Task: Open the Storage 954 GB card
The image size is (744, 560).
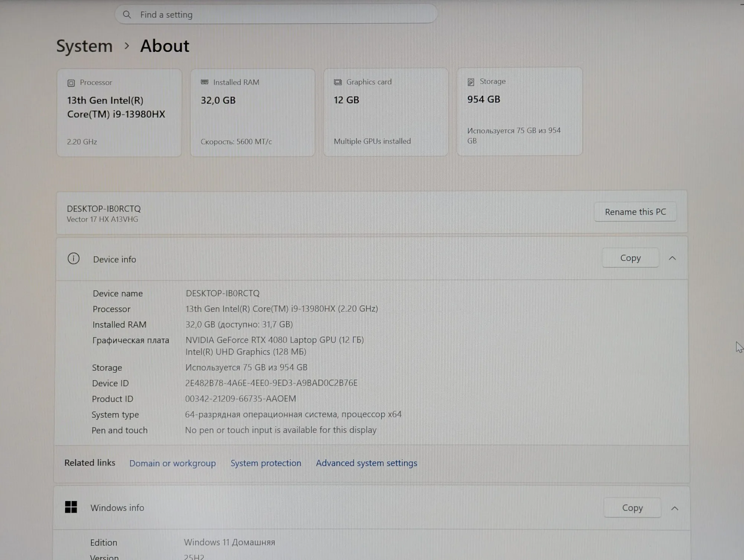Action: 519,112
